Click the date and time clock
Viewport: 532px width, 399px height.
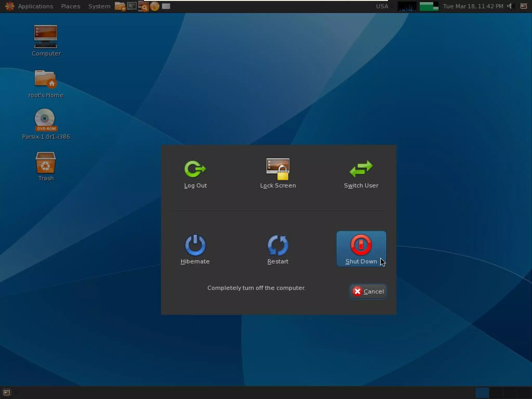point(473,6)
